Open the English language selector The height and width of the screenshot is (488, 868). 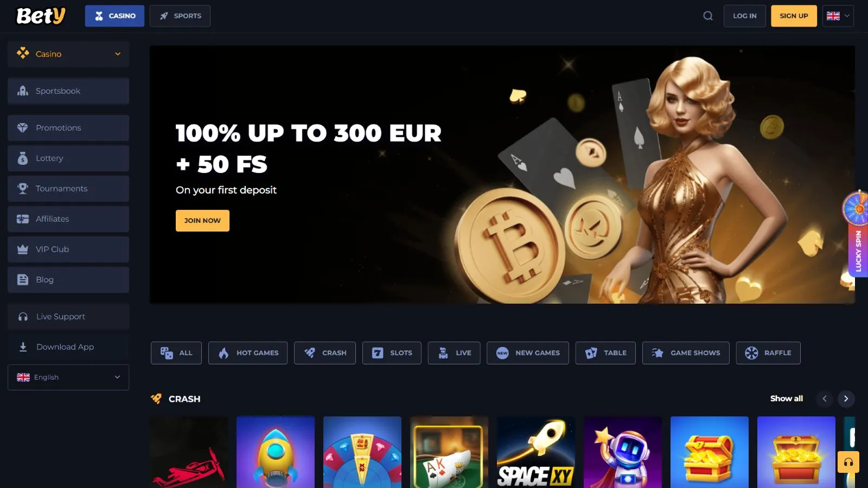tap(68, 377)
